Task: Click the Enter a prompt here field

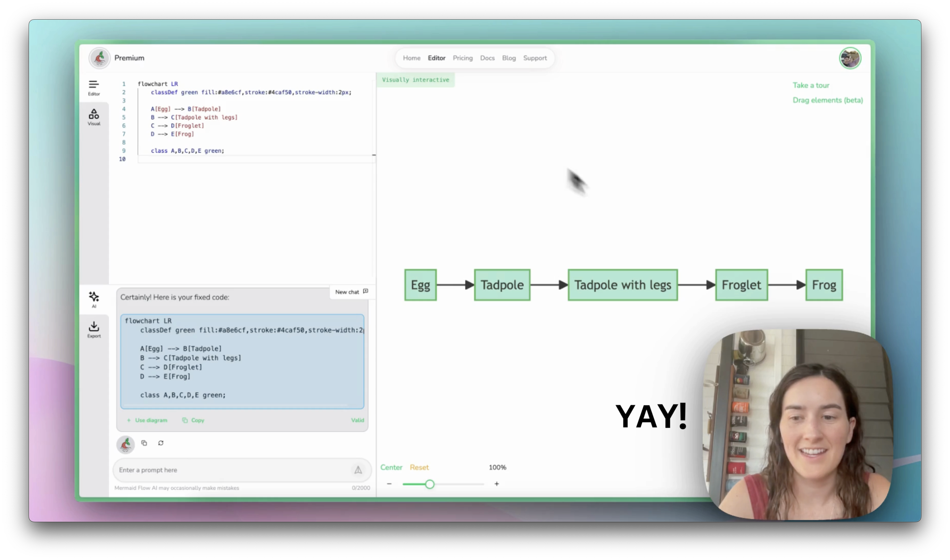Action: 226,470
